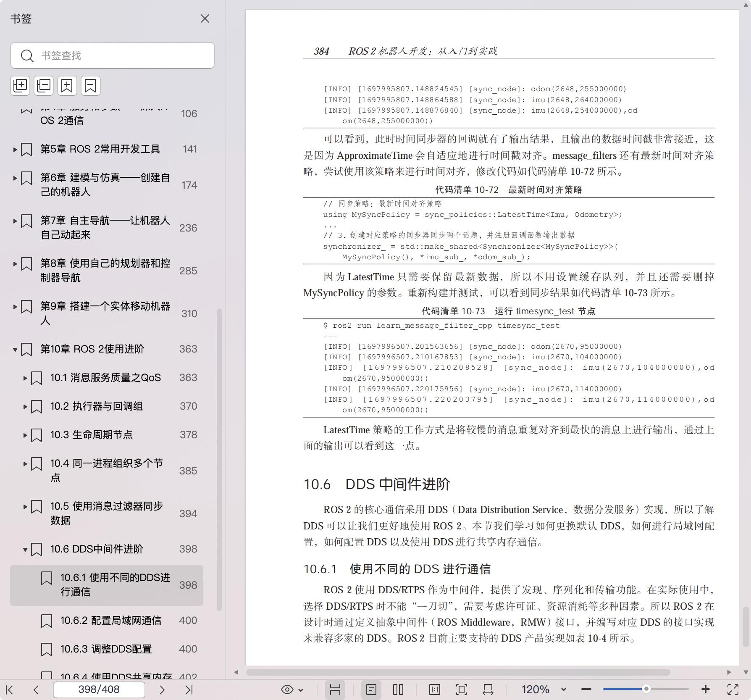The image size is (751, 700).
Task: Expand 10.5 使用消息过滤器同步数据 section
Action: [x=25, y=507]
